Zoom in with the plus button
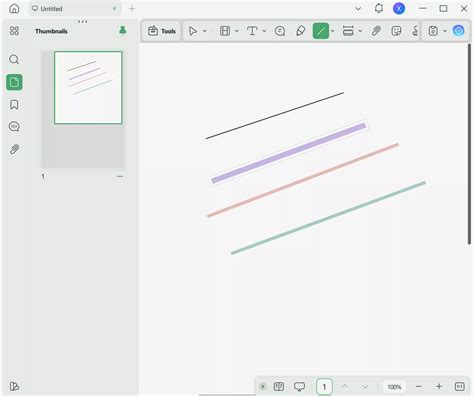The width and height of the screenshot is (474, 396). 439,387
